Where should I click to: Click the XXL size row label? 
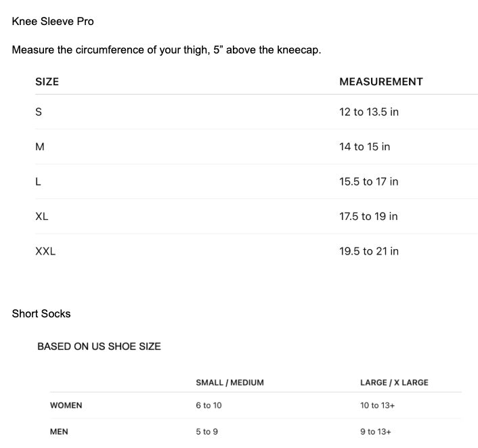(45, 252)
